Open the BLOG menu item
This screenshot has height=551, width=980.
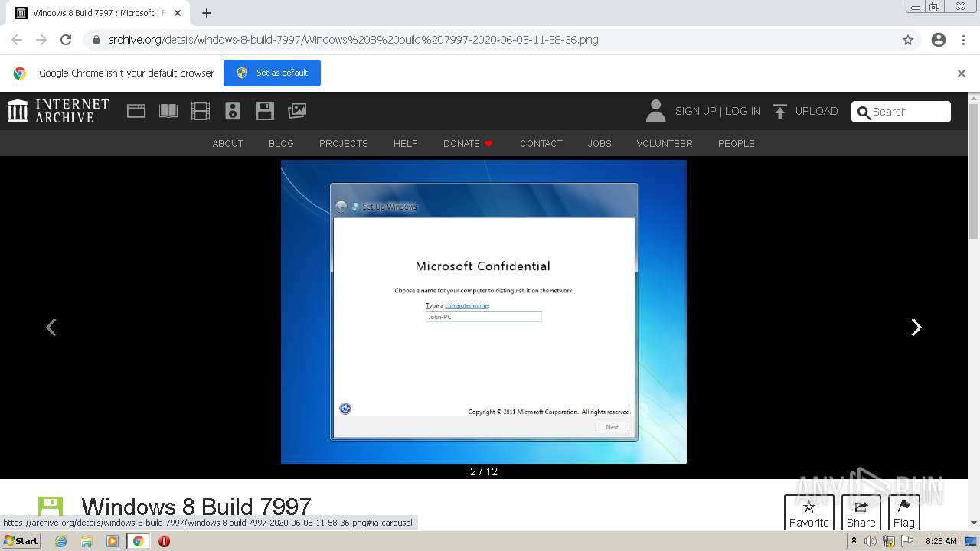tap(281, 143)
